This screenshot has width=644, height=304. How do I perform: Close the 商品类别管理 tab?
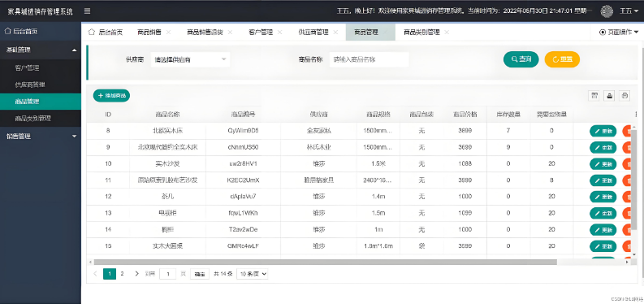tap(447, 32)
